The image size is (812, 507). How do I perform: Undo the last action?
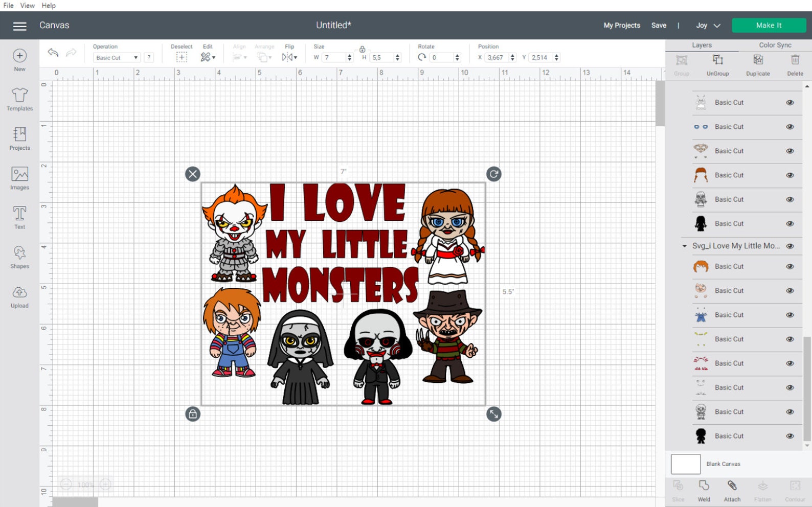pyautogui.click(x=53, y=52)
